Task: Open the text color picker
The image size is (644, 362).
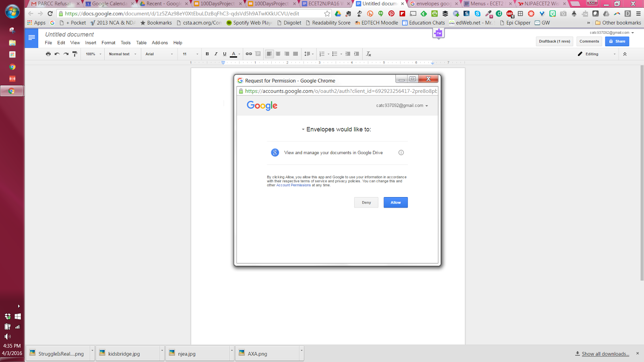Action: pyautogui.click(x=235, y=54)
